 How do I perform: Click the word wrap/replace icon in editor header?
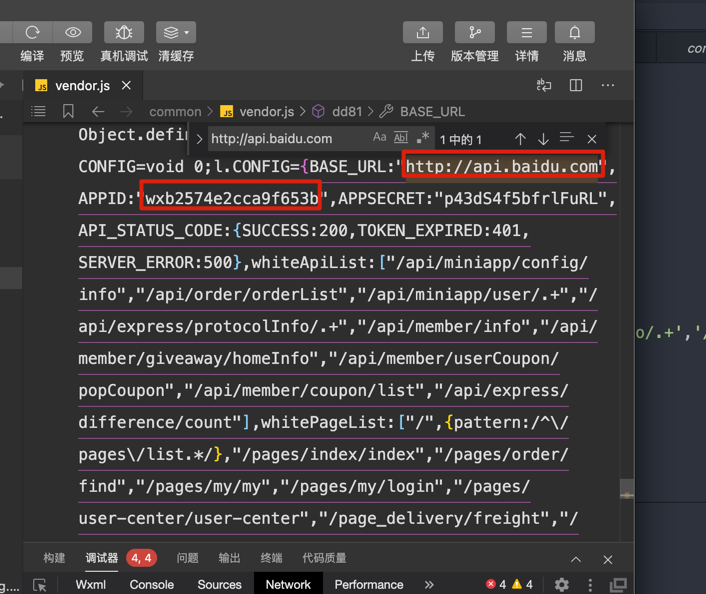pyautogui.click(x=544, y=85)
